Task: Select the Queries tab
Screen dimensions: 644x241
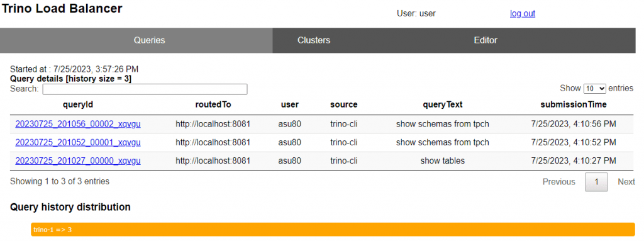Action: click(150, 40)
